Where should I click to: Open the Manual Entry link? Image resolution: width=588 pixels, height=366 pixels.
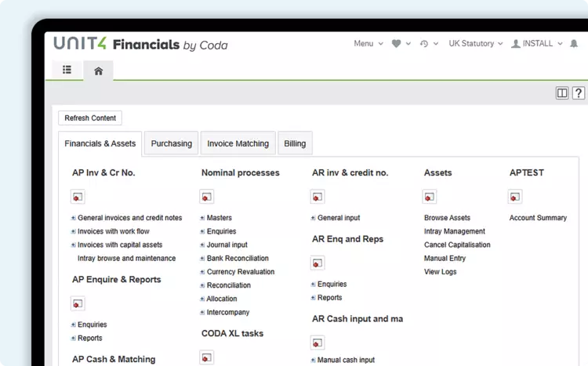point(445,259)
